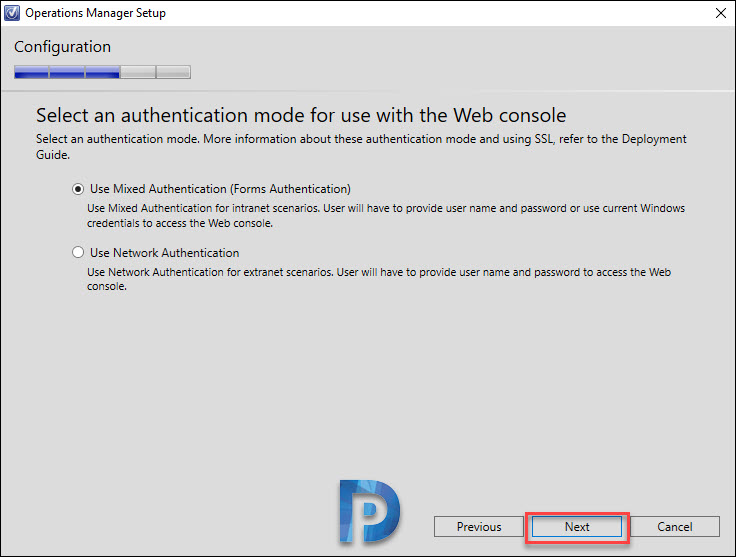Click the Deployment Guide instruction text

point(361,146)
